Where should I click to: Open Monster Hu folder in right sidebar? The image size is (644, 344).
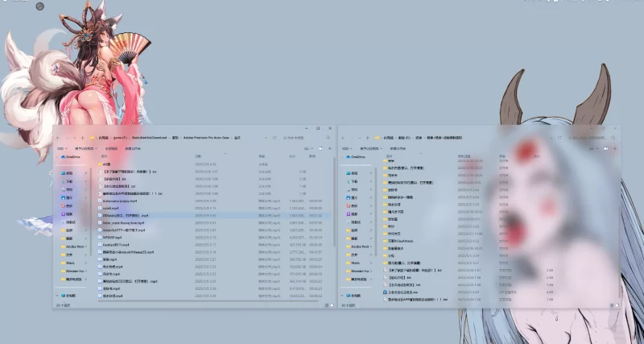(357, 271)
